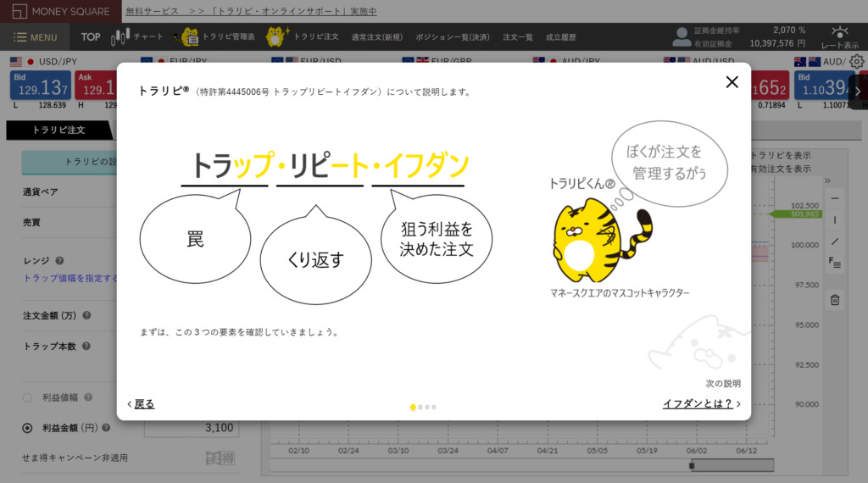Image resolution: width=868 pixels, height=483 pixels.
Task: Click the レンジ help question icon
Action: (x=60, y=261)
